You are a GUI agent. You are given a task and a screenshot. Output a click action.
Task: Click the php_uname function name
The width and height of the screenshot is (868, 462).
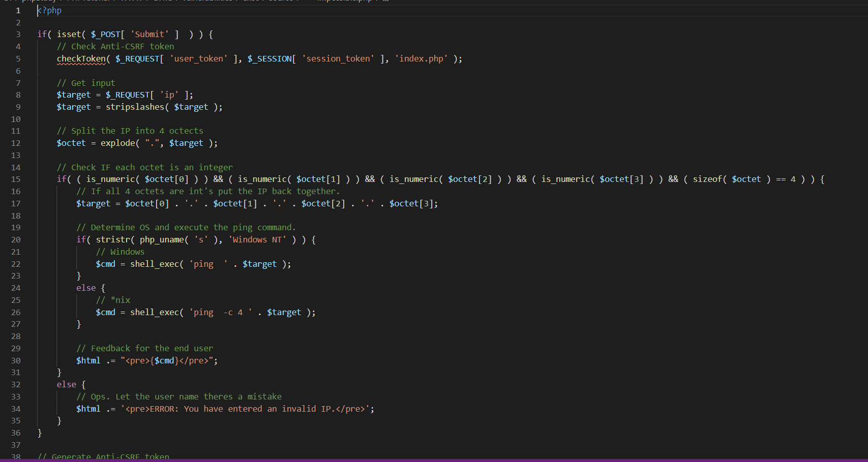pyautogui.click(x=161, y=240)
